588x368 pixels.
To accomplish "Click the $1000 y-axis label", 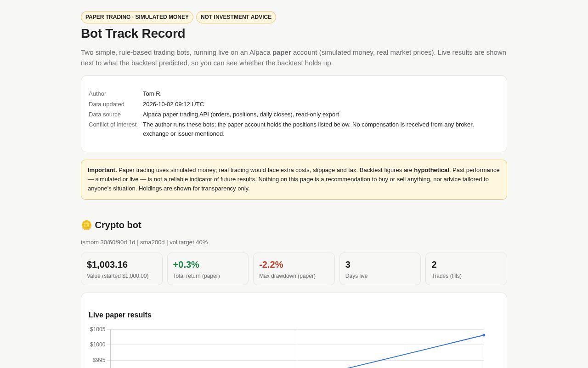I will [x=97, y=345].
